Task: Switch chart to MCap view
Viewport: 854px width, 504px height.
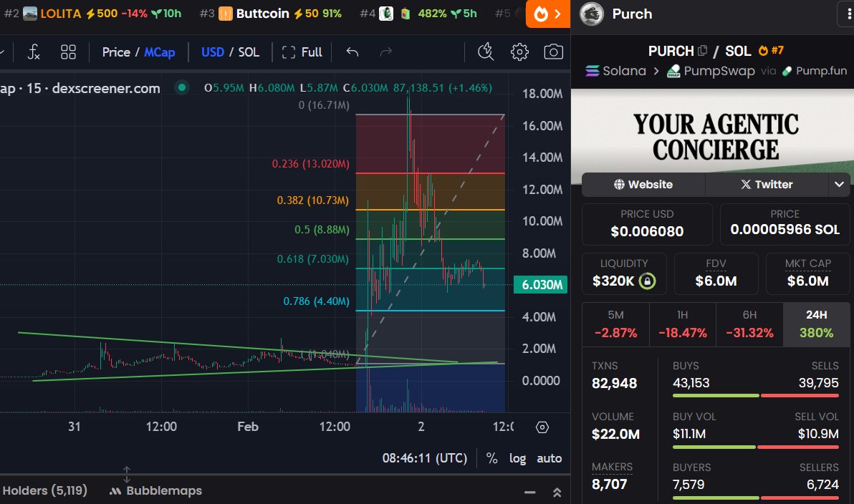Action: (x=160, y=52)
